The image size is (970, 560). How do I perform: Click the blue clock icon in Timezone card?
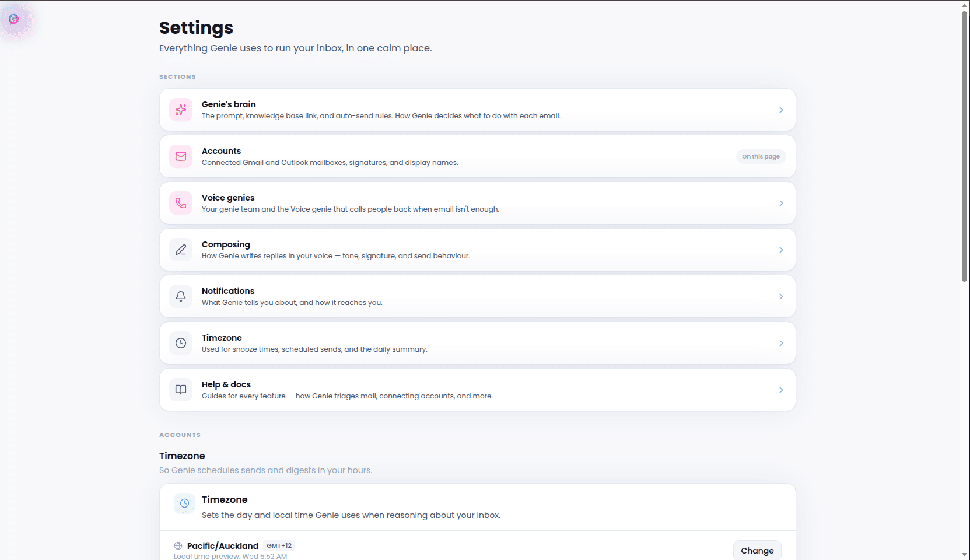[x=184, y=503]
